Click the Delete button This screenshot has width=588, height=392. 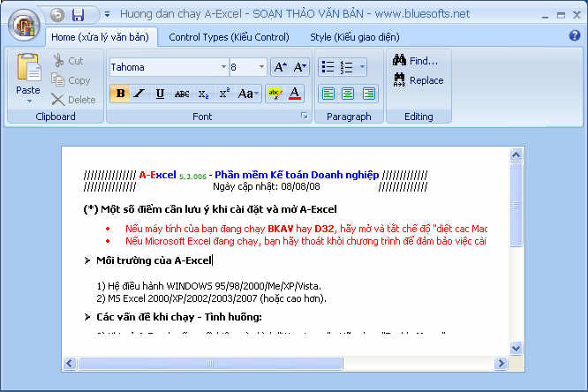pos(73,100)
